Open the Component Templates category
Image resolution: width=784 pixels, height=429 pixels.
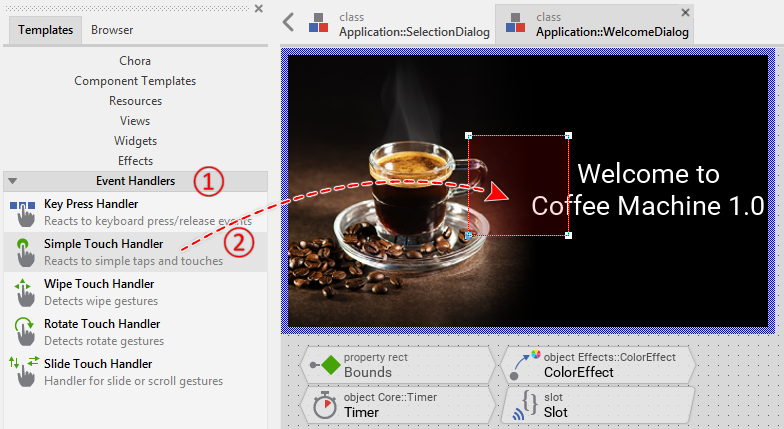point(135,81)
